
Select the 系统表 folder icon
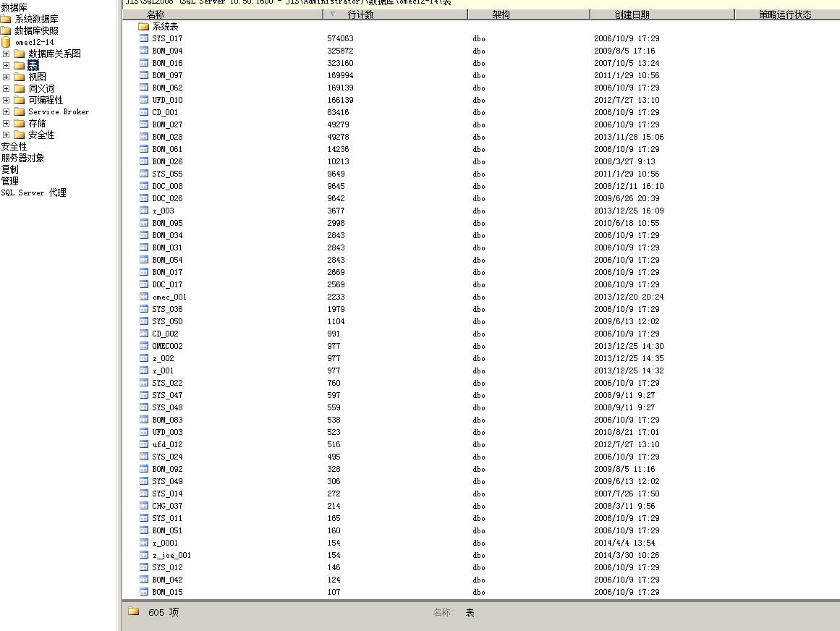coord(143,26)
